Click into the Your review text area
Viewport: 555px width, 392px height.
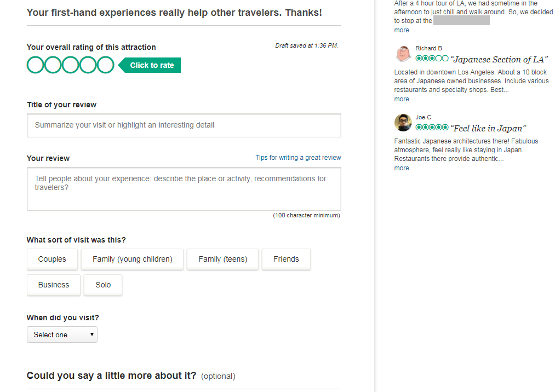pos(184,189)
